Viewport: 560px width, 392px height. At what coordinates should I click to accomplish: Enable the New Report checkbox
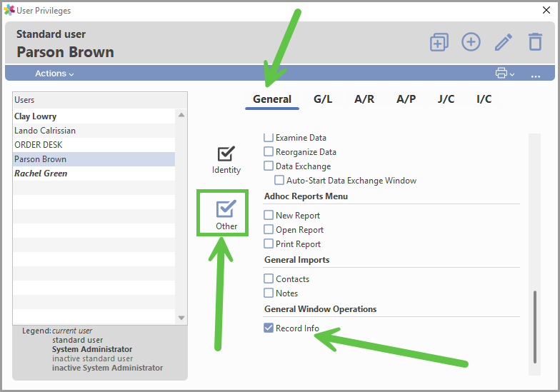pos(269,216)
